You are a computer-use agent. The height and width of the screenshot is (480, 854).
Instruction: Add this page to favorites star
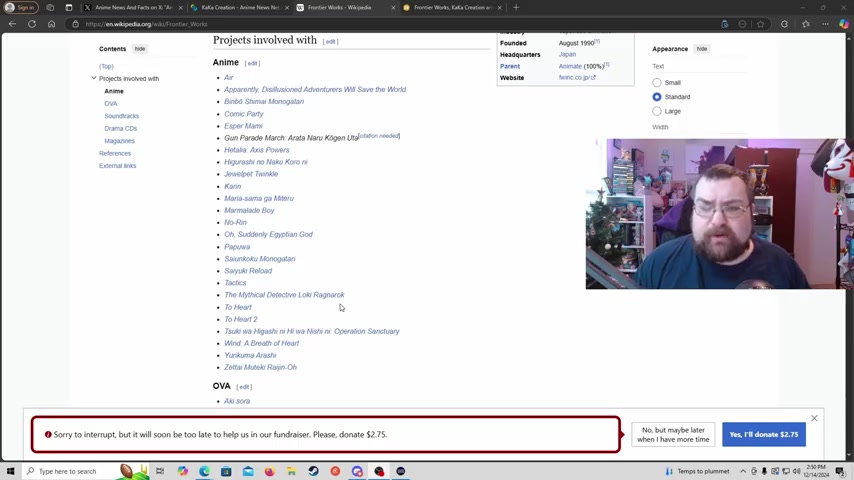tap(760, 24)
